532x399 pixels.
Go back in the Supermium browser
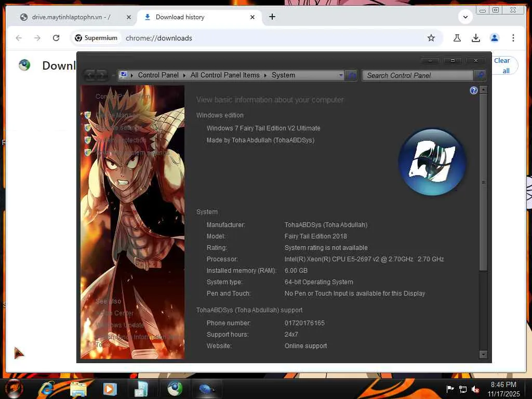(x=19, y=38)
